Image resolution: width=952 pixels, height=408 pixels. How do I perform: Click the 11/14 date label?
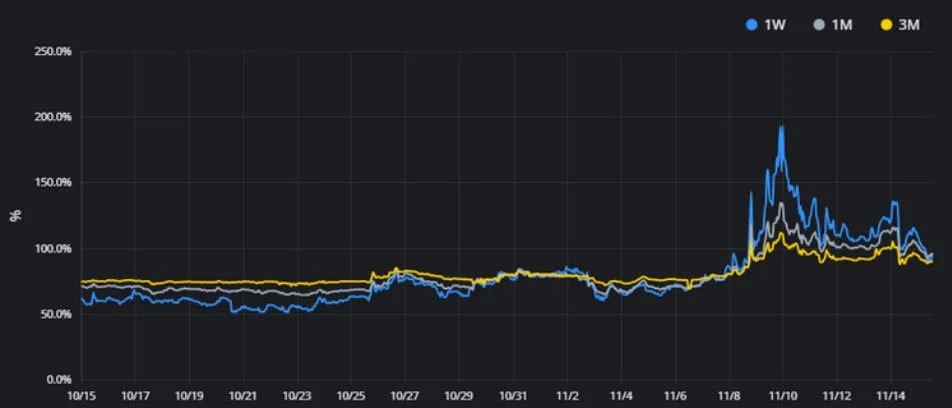click(x=891, y=395)
